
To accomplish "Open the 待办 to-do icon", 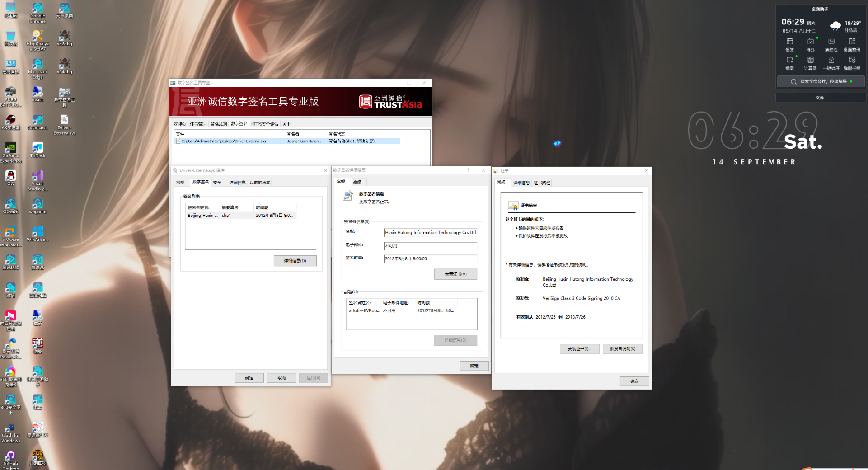I will [810, 42].
